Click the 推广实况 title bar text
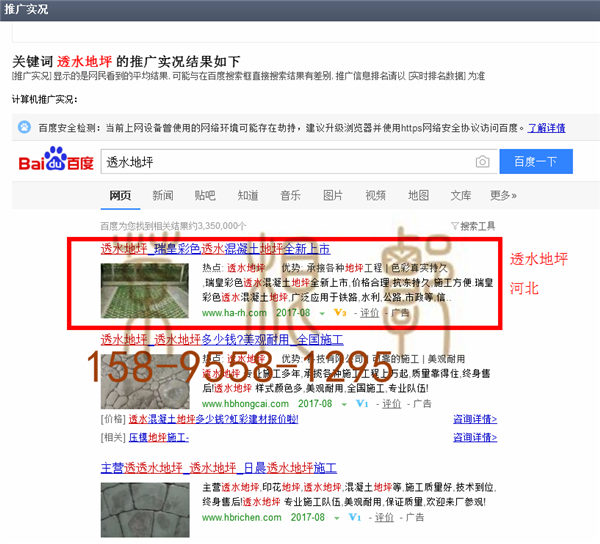The image size is (600, 544). pyautogui.click(x=26, y=9)
